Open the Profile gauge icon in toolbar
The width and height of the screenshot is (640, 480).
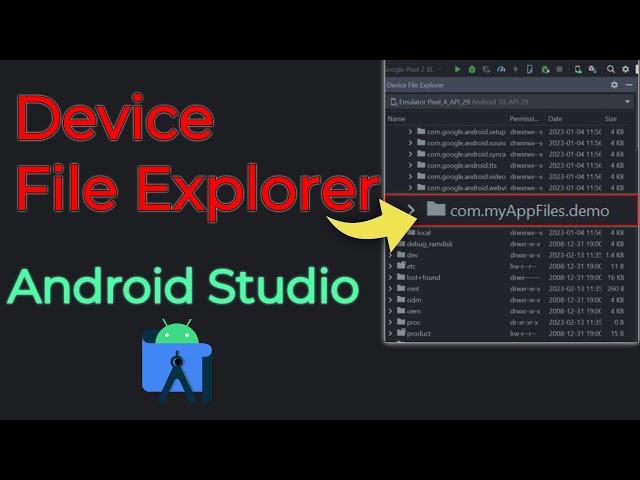click(x=501, y=69)
